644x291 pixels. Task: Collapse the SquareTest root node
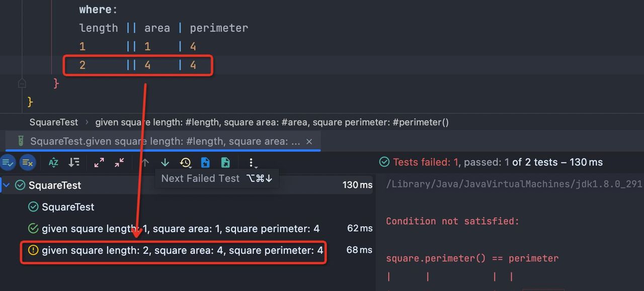pos(7,185)
